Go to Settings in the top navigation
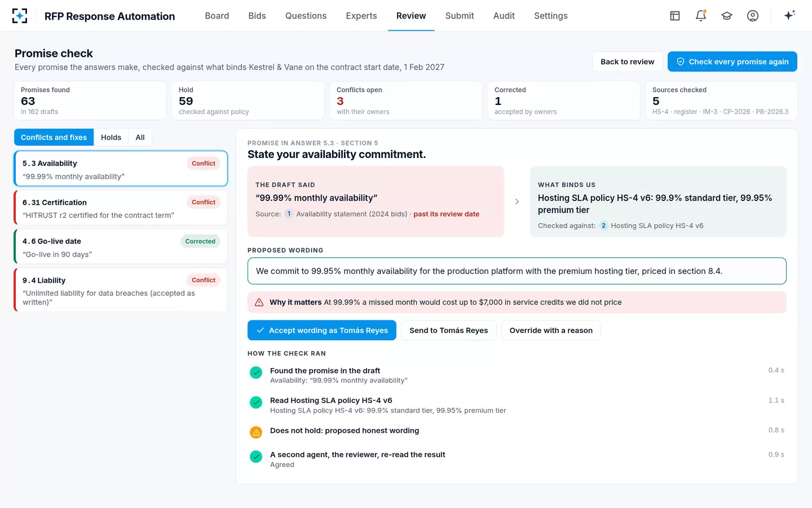This screenshot has height=508, width=812. [x=551, y=16]
